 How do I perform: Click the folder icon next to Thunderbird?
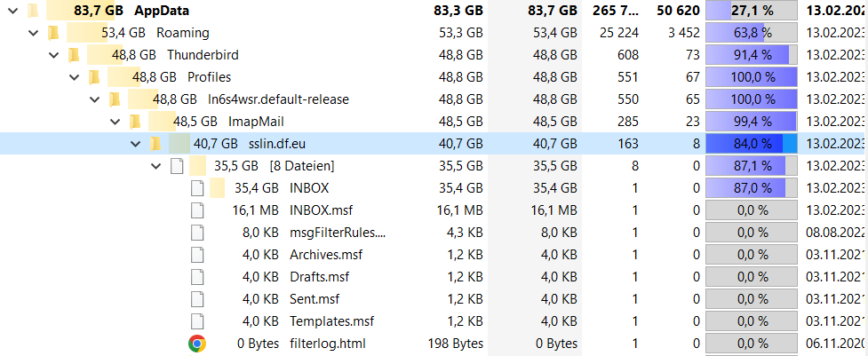click(x=74, y=55)
